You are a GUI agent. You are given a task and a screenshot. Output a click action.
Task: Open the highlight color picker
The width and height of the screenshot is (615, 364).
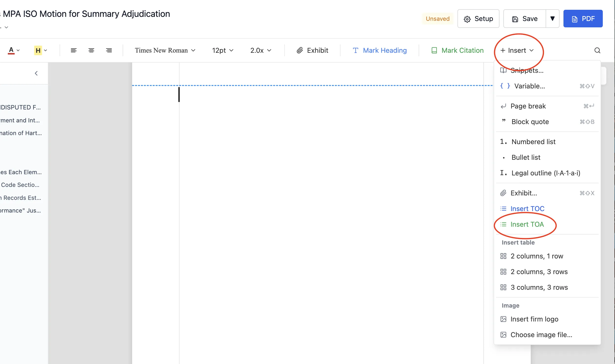click(x=41, y=50)
